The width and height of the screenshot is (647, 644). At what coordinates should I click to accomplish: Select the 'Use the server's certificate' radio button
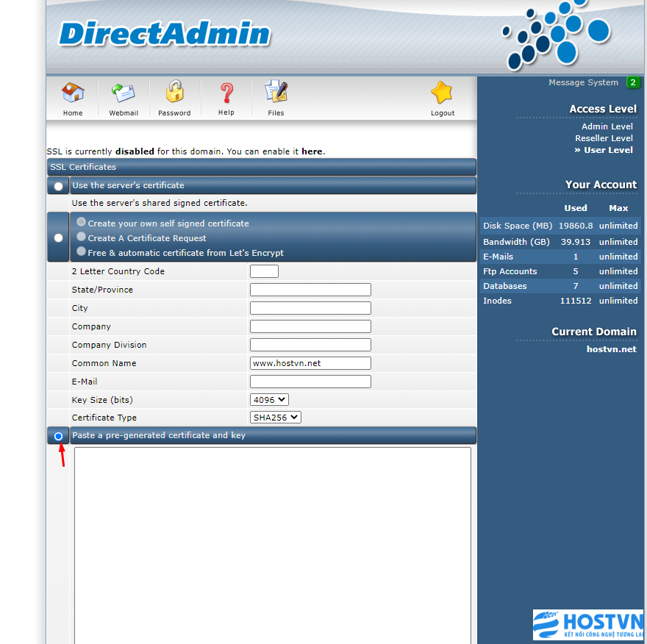point(59,186)
